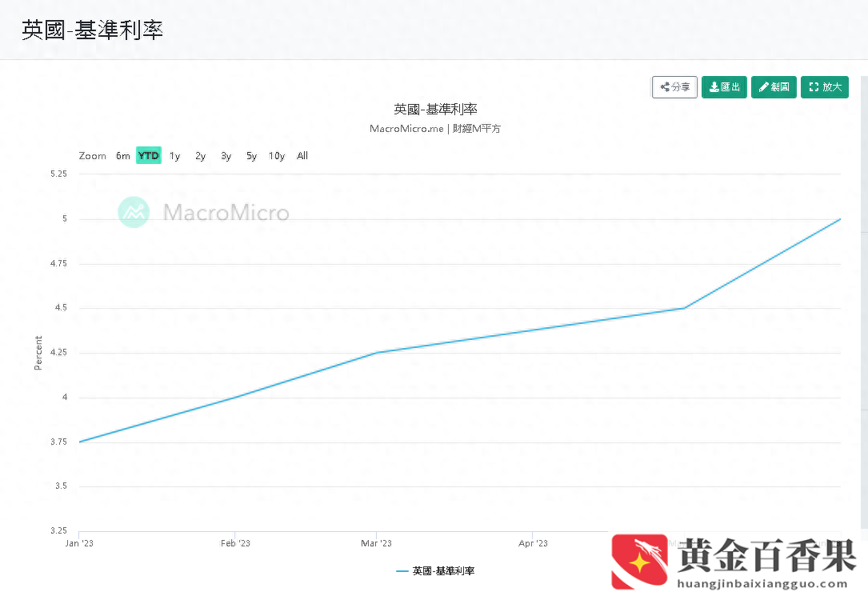Click the 3.5 y-axis value
The height and width of the screenshot is (596, 868).
[61, 486]
